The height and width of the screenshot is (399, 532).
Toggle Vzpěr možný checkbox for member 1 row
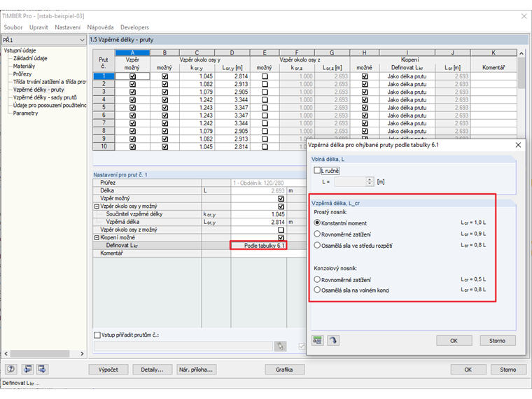coord(133,76)
